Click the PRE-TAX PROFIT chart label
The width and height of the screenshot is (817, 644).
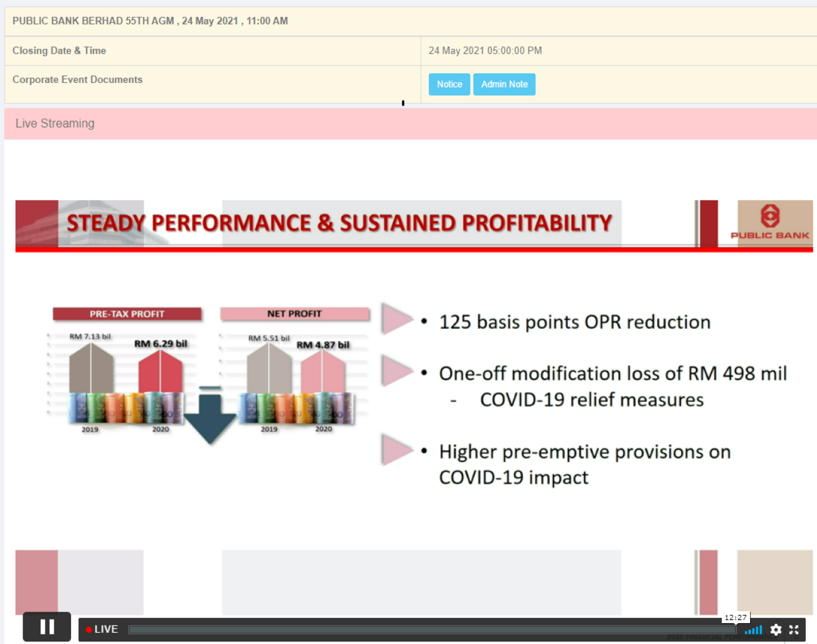click(127, 314)
